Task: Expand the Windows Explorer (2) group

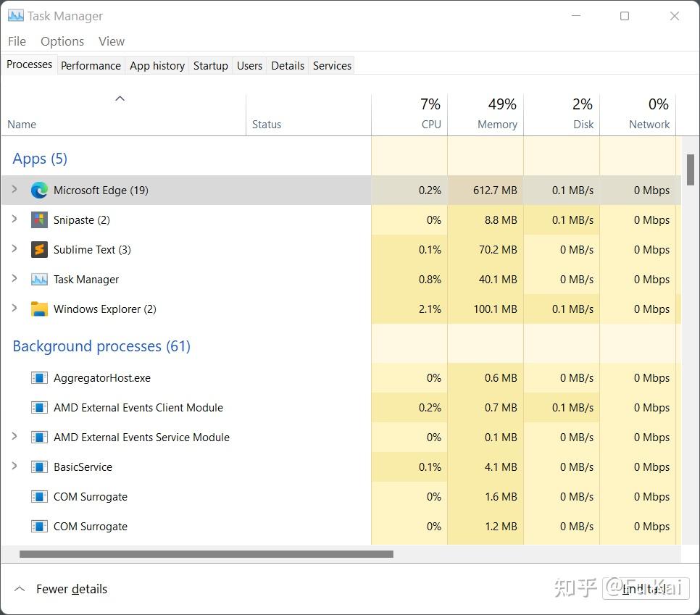Action: [x=14, y=308]
